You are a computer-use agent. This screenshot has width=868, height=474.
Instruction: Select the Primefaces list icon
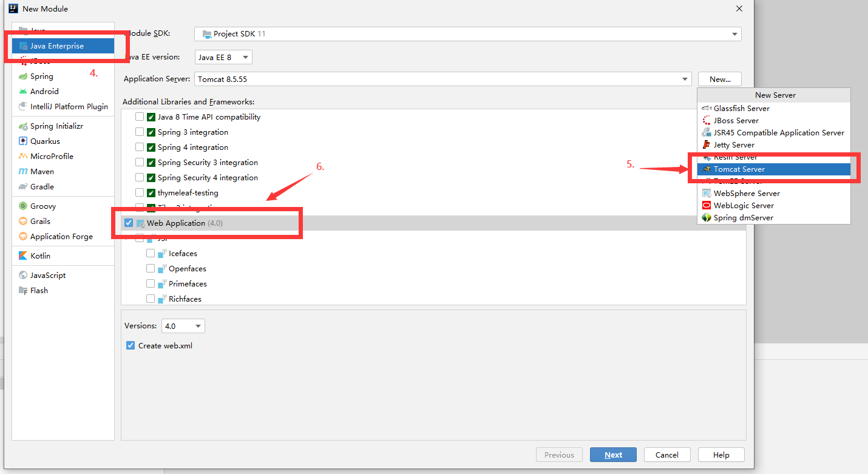point(162,283)
